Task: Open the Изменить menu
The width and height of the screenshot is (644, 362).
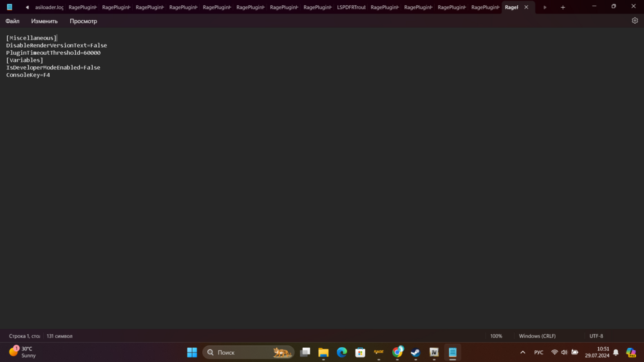Action: coord(44,21)
